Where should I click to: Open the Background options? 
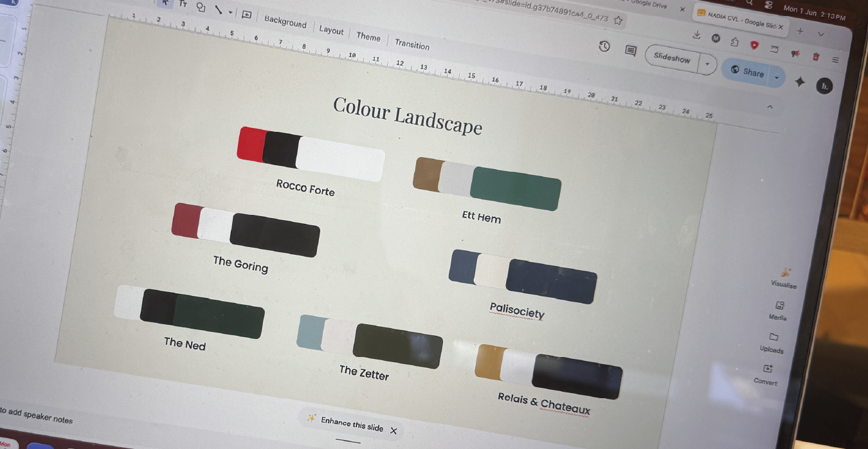click(285, 21)
